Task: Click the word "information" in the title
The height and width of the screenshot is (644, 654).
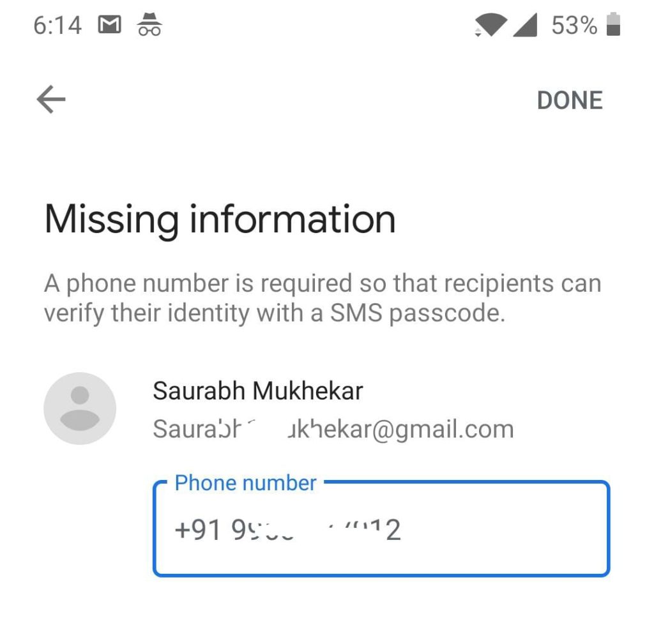Action: 293,219
